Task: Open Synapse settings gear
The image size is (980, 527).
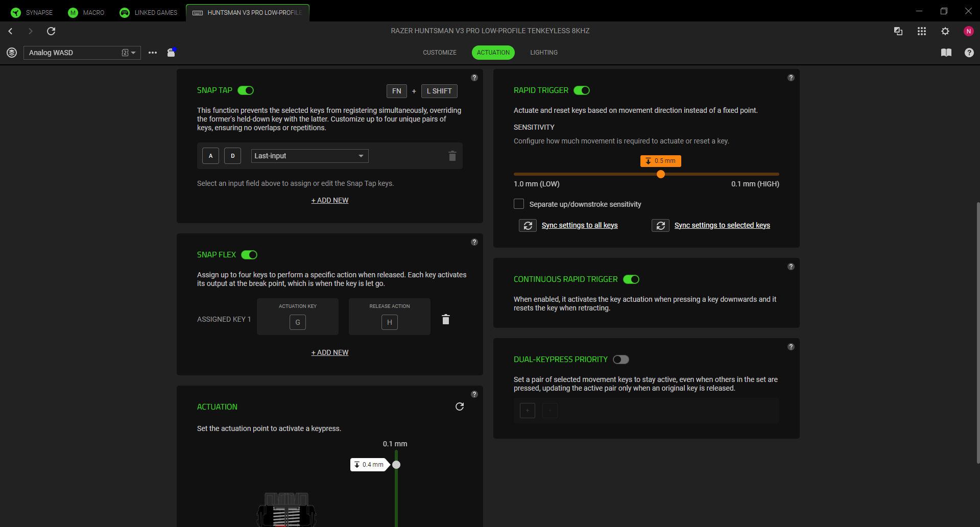Action: point(945,31)
